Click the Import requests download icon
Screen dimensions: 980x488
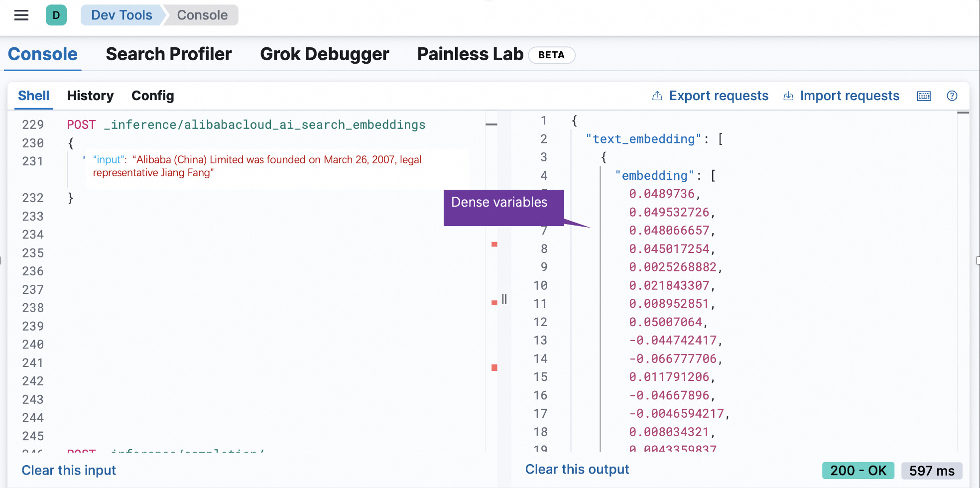[788, 96]
